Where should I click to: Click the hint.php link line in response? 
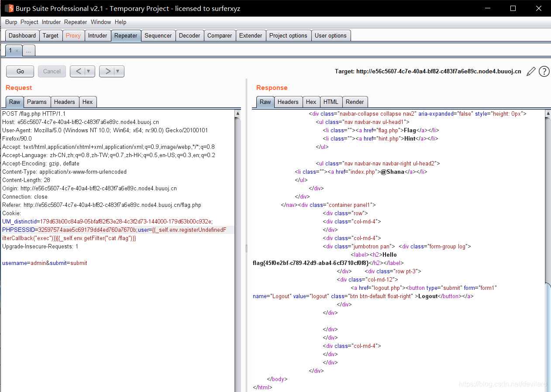coord(380,138)
